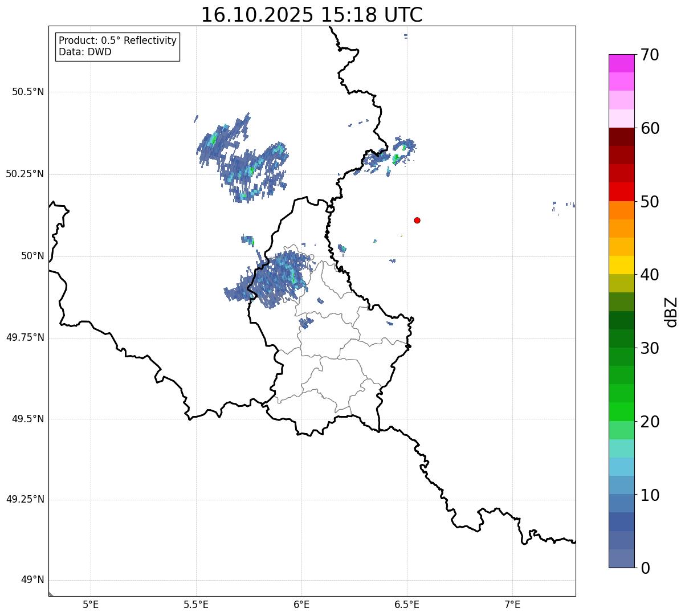The image size is (685, 616).
Task: Pick the bright green segment just above 20 dBZ
Action: (621, 412)
